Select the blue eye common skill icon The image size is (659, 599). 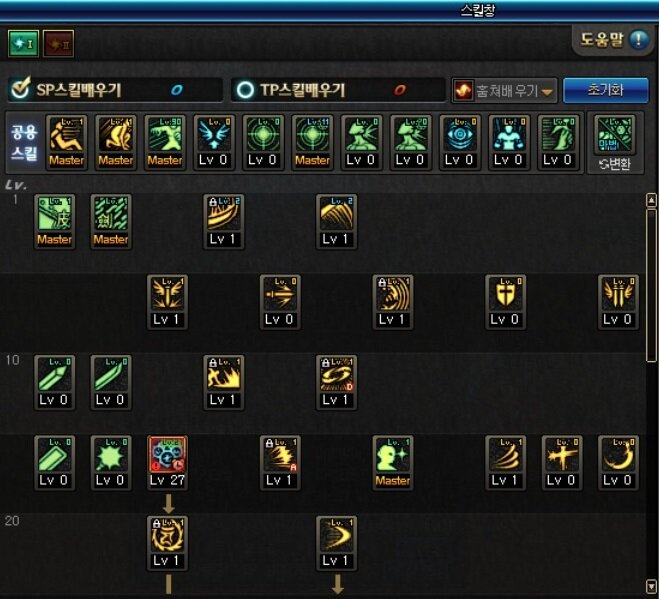click(x=459, y=142)
